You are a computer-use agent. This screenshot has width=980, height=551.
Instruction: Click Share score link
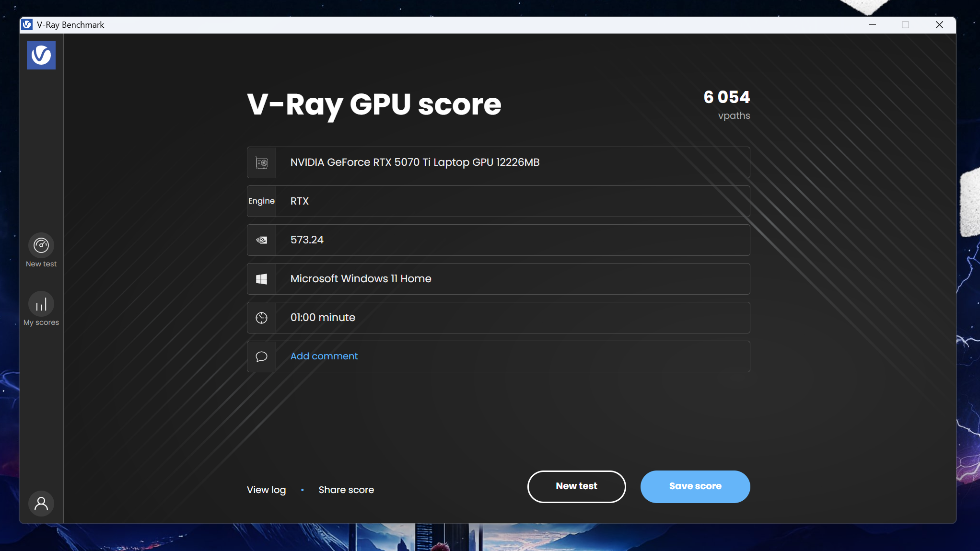(346, 490)
